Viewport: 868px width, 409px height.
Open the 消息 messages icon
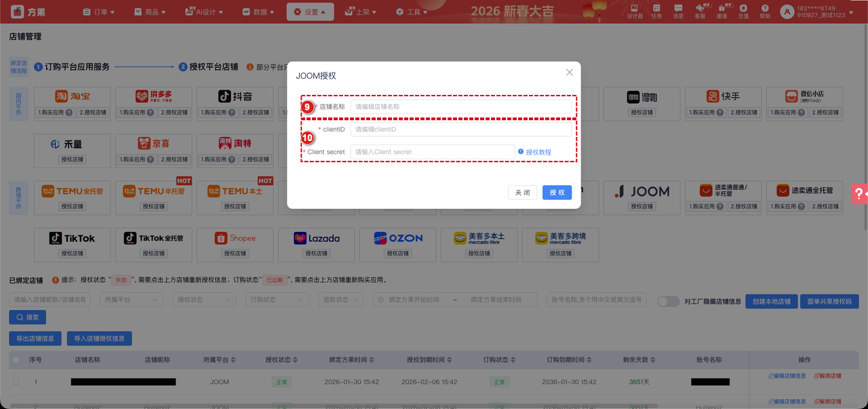678,12
